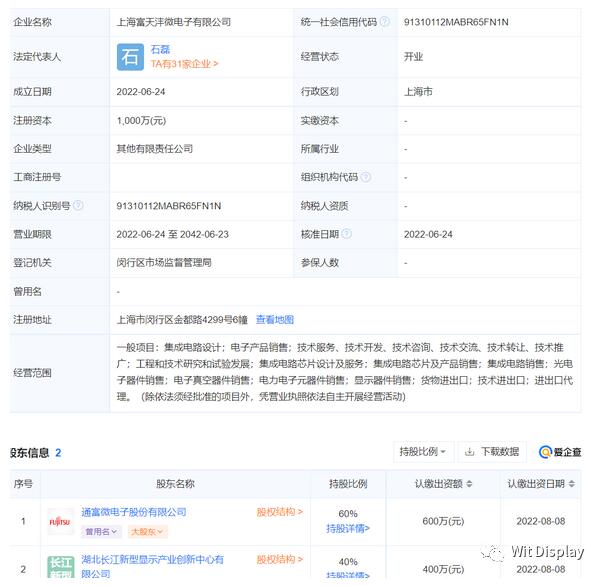591x587 pixels.
Task: Click 上海市 administrative division value
Action: point(418,92)
